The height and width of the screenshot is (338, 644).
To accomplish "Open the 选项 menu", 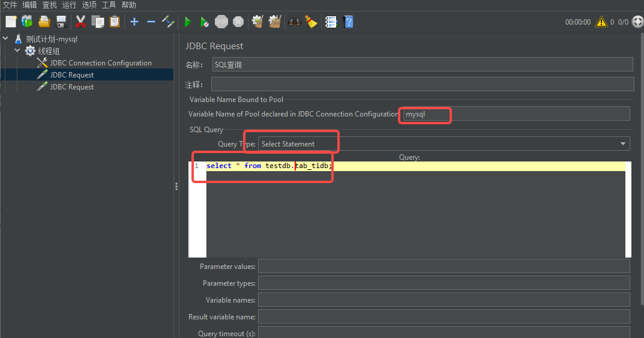I will tap(89, 5).
